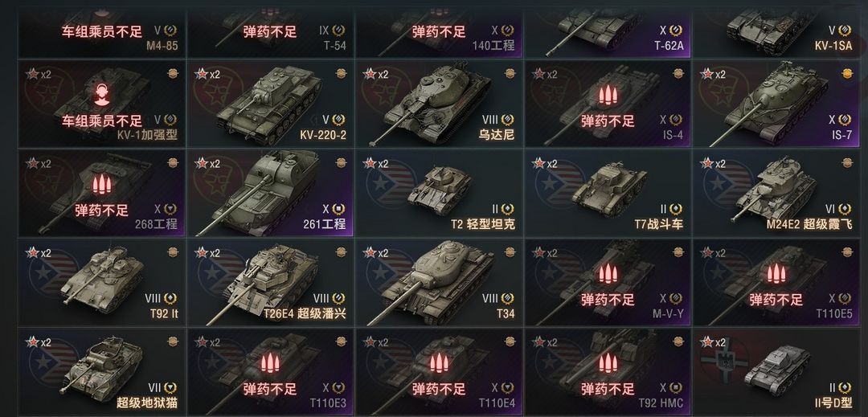Image resolution: width=868 pixels, height=417 pixels.
Task: Click the ammo shortage icon on T92 HMC
Action: tap(608, 364)
